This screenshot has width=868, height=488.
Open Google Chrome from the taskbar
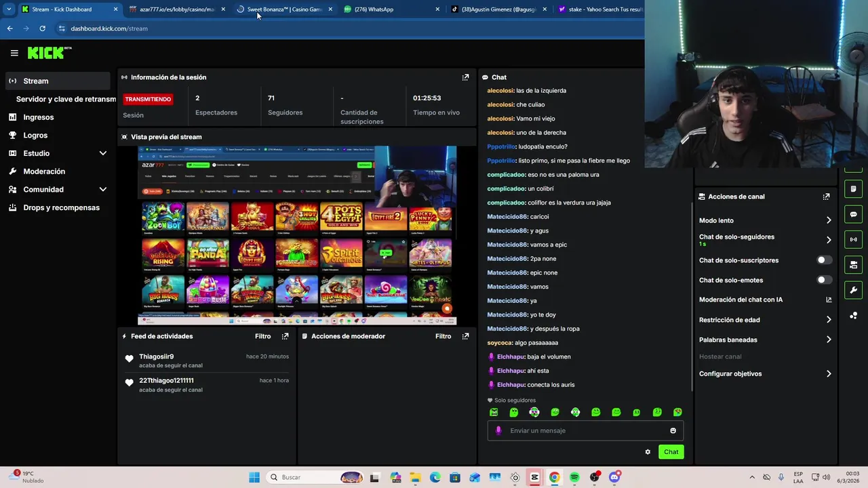[x=554, y=477]
